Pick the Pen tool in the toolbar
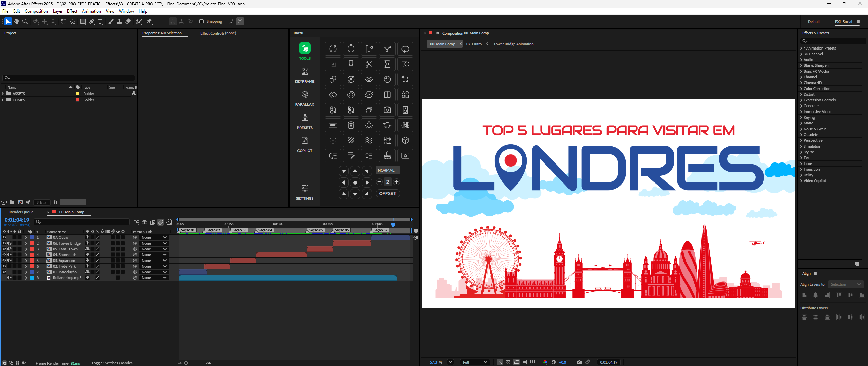 92,21
